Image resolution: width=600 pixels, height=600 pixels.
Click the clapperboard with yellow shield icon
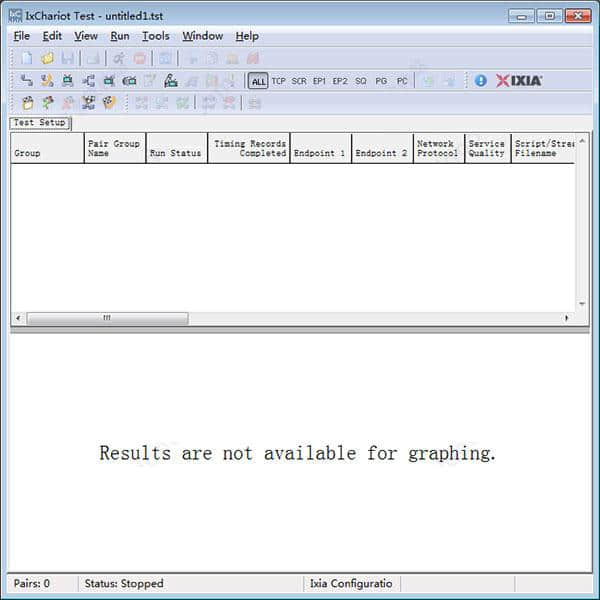[109, 103]
